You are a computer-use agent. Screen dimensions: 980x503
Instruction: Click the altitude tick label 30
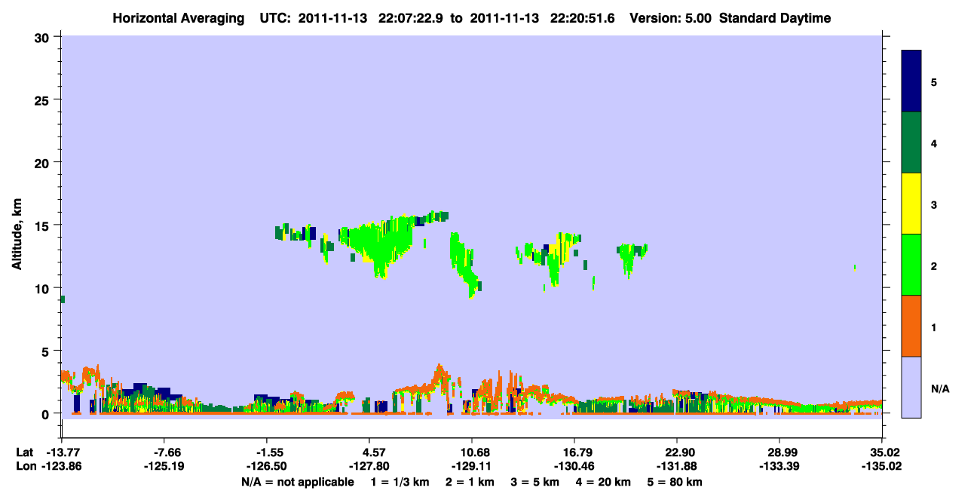click(44, 37)
